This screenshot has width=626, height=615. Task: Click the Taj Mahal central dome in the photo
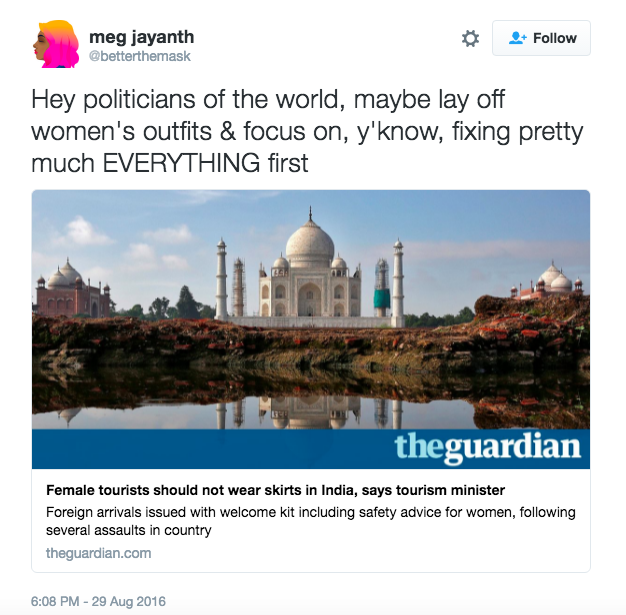pos(310,244)
